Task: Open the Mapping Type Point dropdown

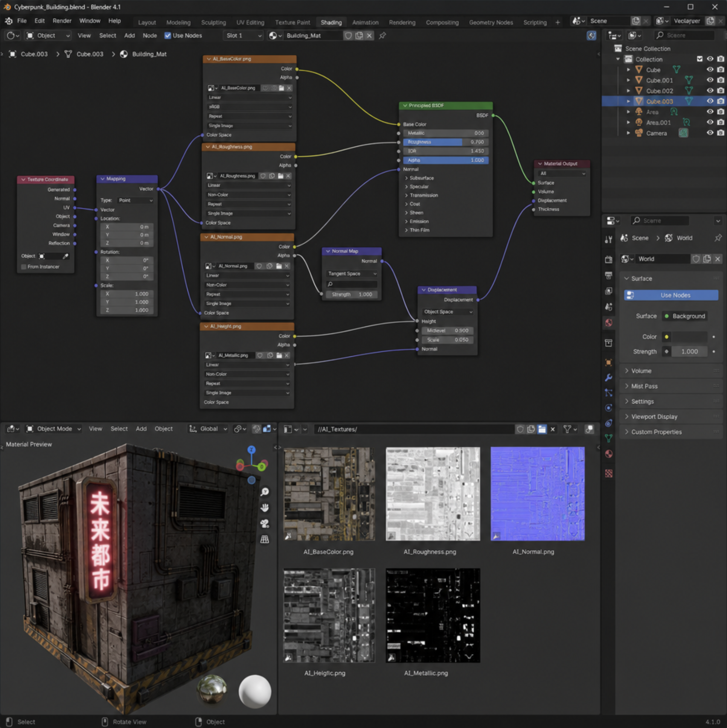Action: click(135, 200)
